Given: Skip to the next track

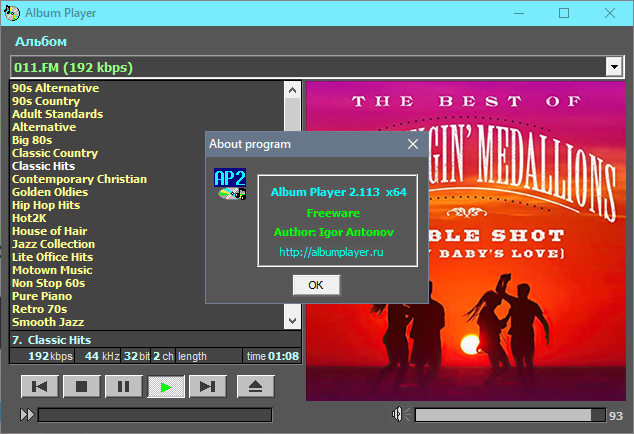Looking at the screenshot, I should tap(208, 387).
